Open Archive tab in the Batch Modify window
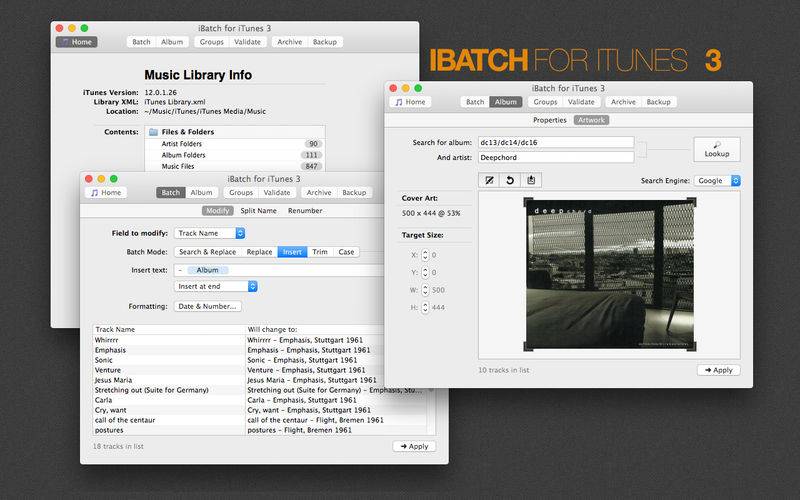This screenshot has height=500, width=800. (319, 192)
